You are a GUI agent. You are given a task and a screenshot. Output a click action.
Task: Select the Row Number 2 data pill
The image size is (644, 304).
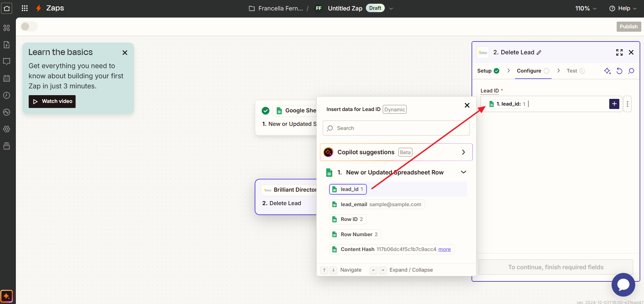355,234
